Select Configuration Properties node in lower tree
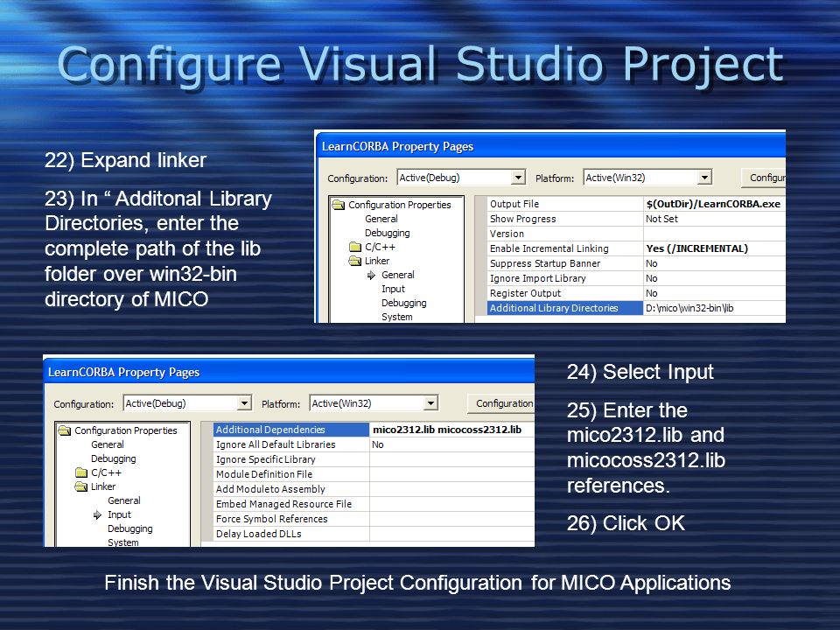The image size is (840, 630). pyautogui.click(x=126, y=430)
